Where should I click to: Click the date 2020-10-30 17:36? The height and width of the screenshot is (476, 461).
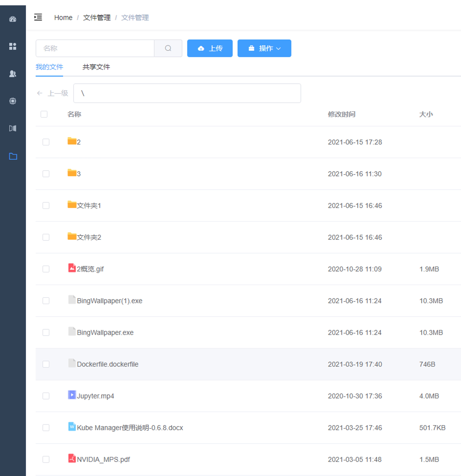coord(355,396)
